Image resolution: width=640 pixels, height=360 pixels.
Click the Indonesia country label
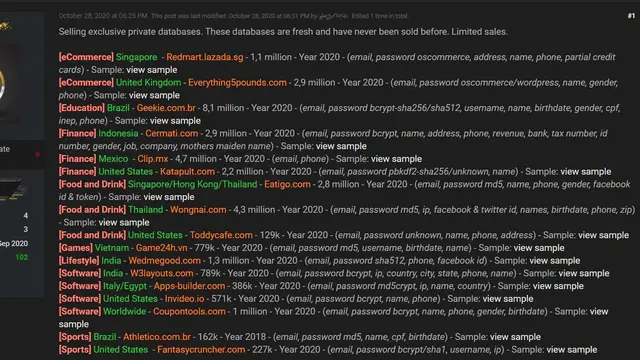(118, 133)
